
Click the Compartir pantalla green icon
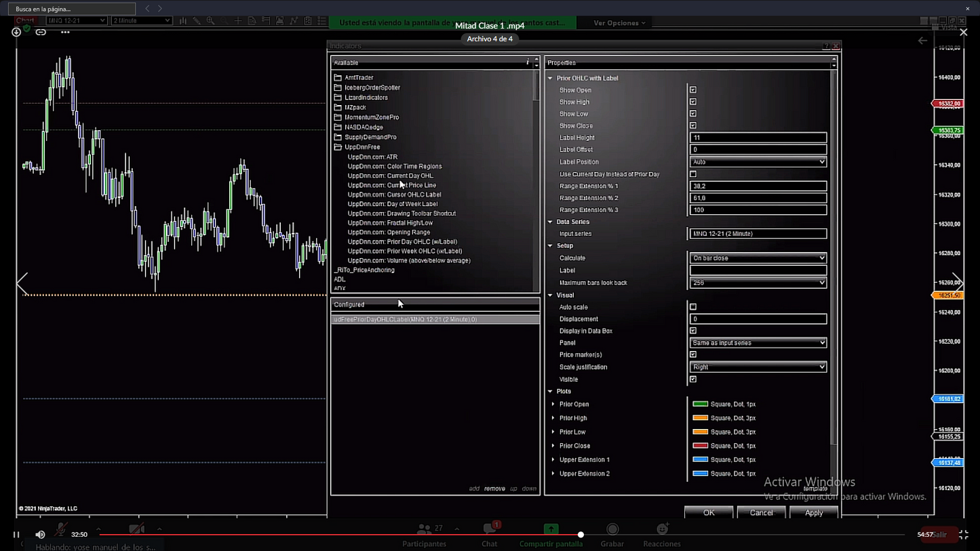click(551, 529)
